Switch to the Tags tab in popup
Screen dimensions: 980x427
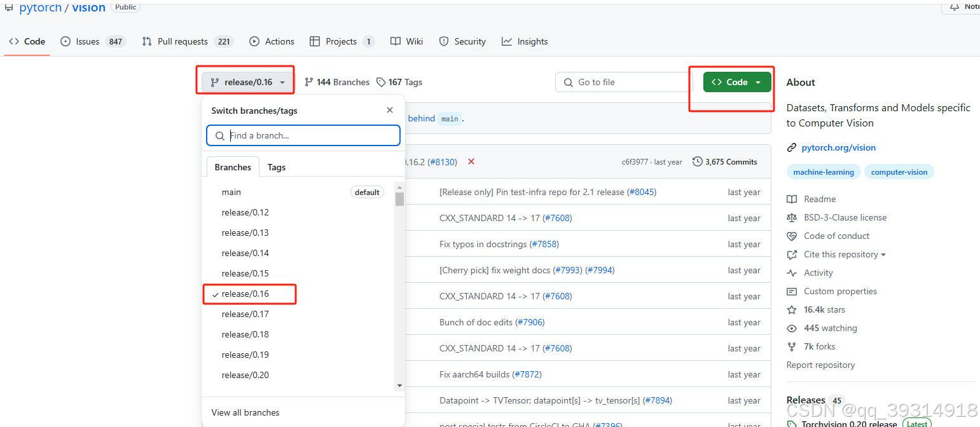(276, 167)
